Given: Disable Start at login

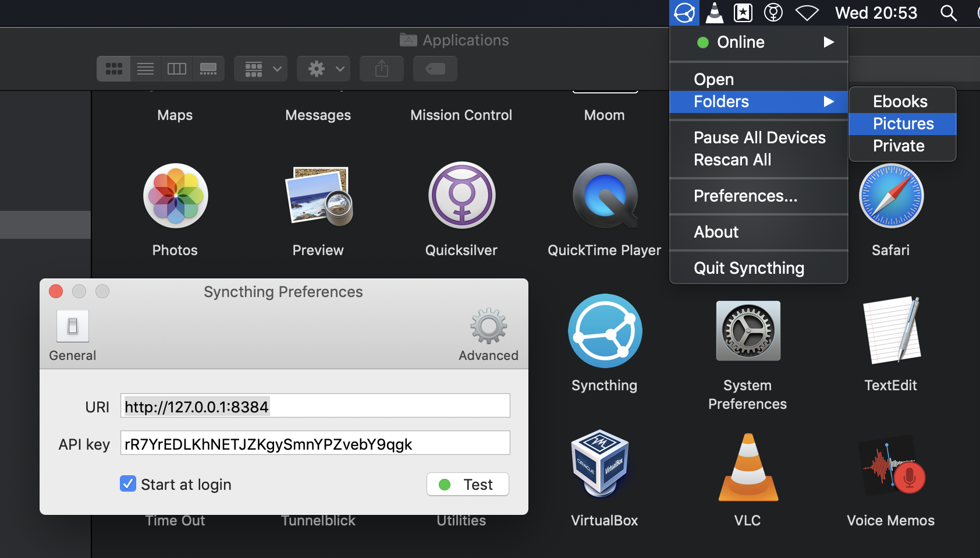Looking at the screenshot, I should pos(127,483).
